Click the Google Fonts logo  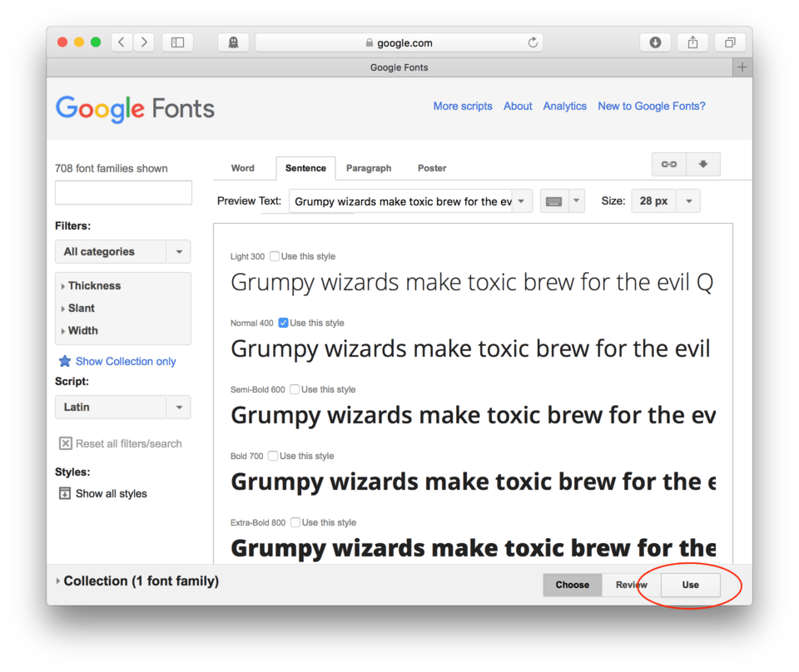click(x=135, y=108)
